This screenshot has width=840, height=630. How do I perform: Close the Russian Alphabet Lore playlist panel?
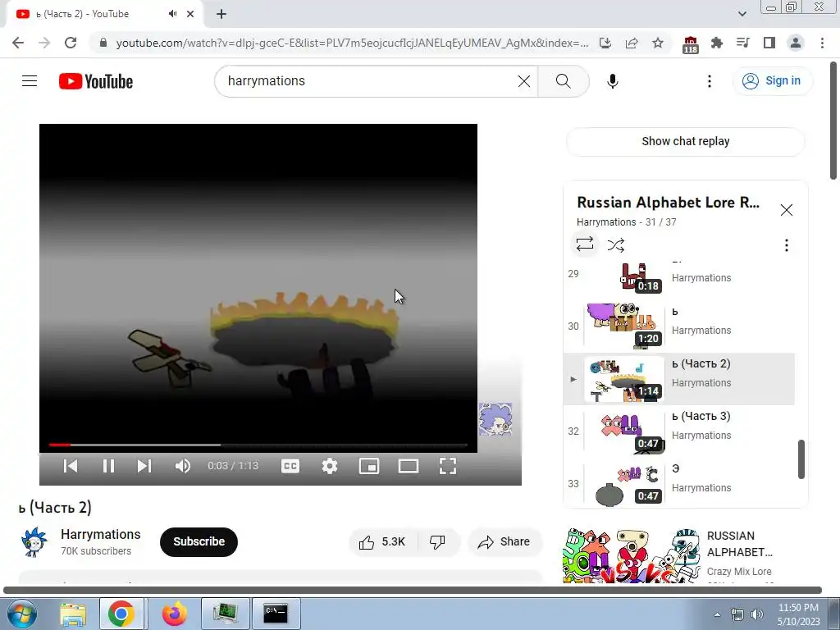coord(787,210)
